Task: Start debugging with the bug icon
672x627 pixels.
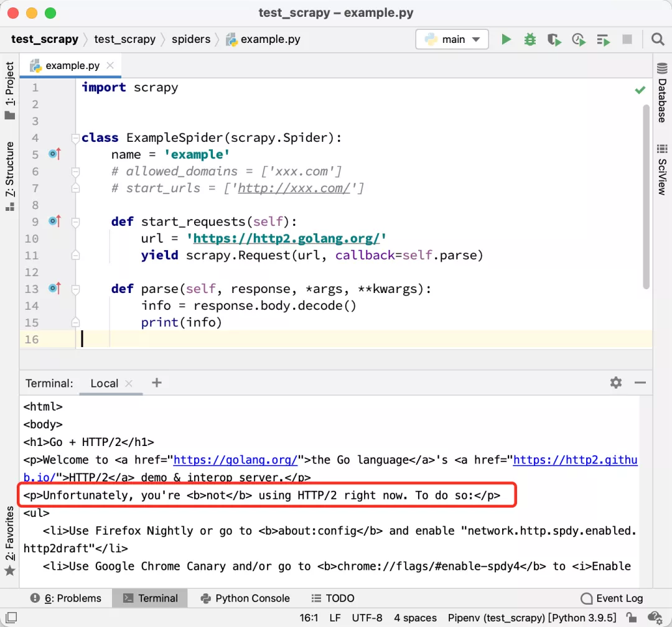Action: pos(530,39)
